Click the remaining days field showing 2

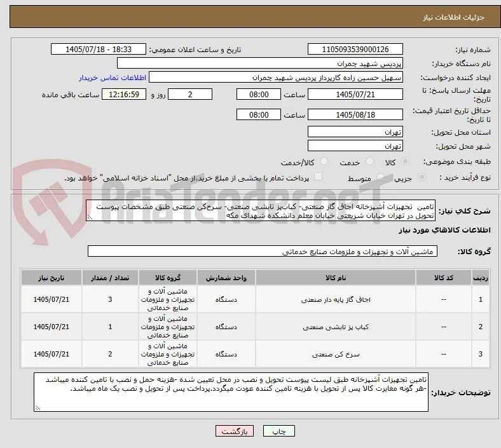pos(190,95)
